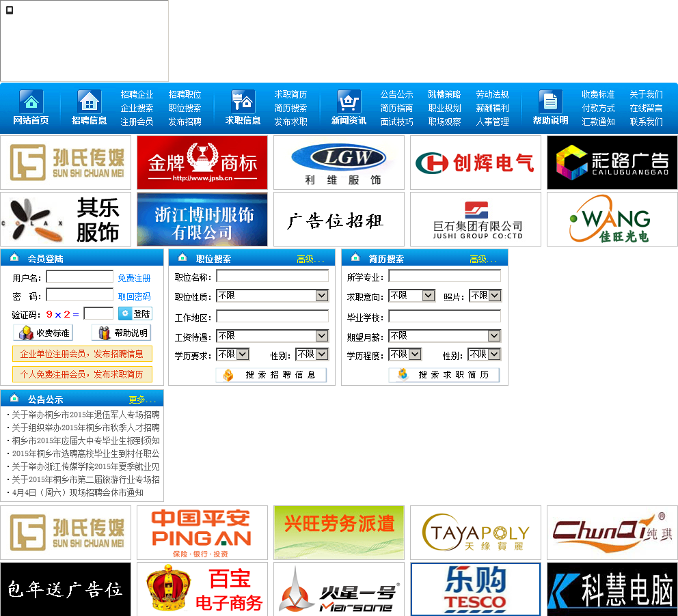Image resolution: width=678 pixels, height=616 pixels.
Task: Open 公告公示 in the top menu
Action: pos(396,95)
